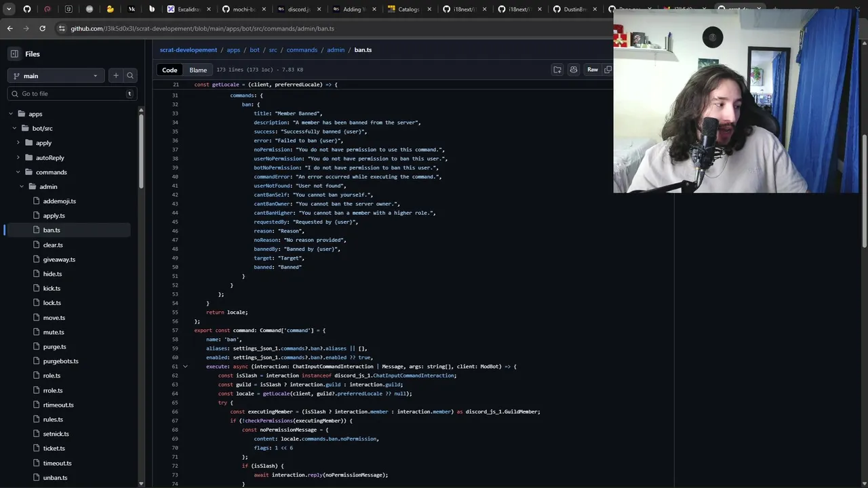This screenshot has height=488, width=868.
Task: Switch to the Code view tab
Action: click(x=170, y=70)
